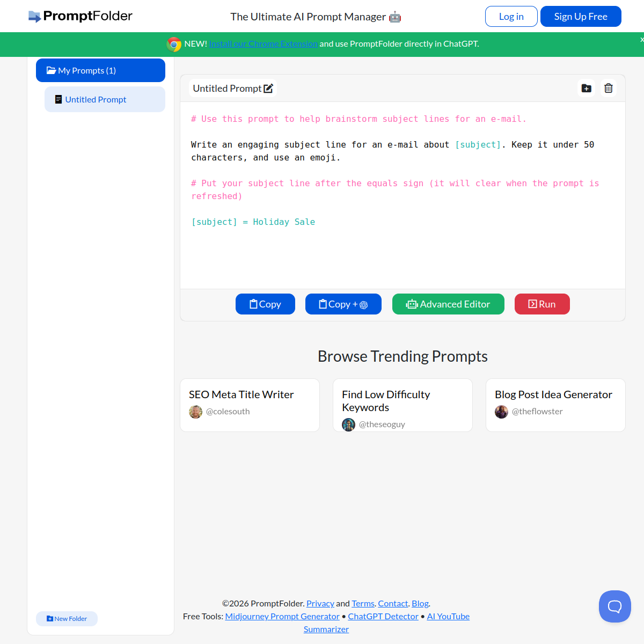Image resolution: width=644 pixels, height=644 pixels.
Task: Click Log in
Action: [511, 16]
